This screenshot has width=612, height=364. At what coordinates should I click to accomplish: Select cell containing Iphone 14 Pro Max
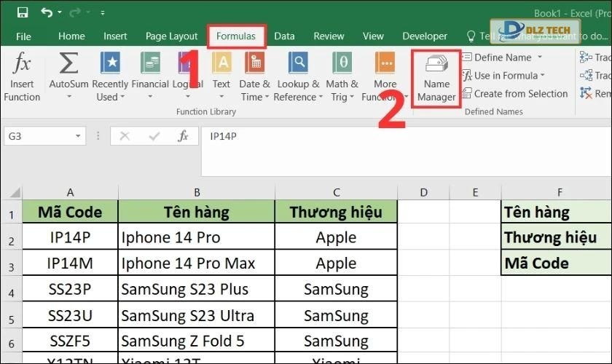[x=196, y=264]
